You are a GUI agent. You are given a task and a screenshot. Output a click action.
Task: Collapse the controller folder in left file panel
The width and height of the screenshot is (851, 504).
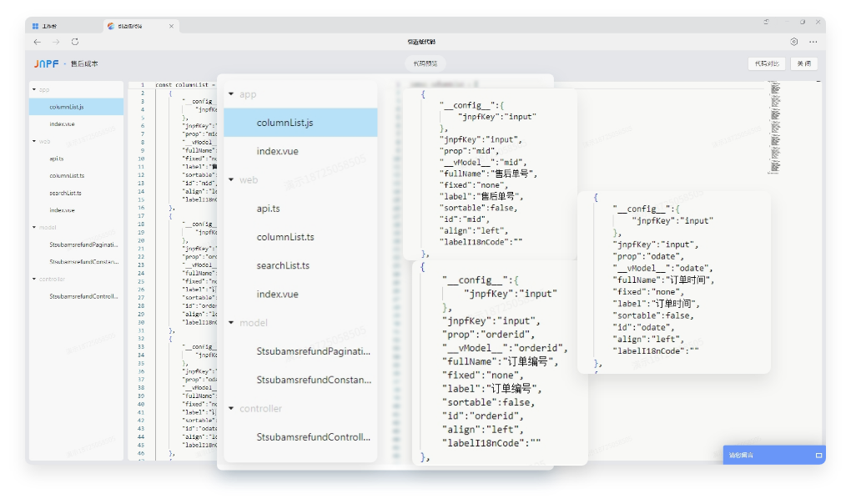34,279
